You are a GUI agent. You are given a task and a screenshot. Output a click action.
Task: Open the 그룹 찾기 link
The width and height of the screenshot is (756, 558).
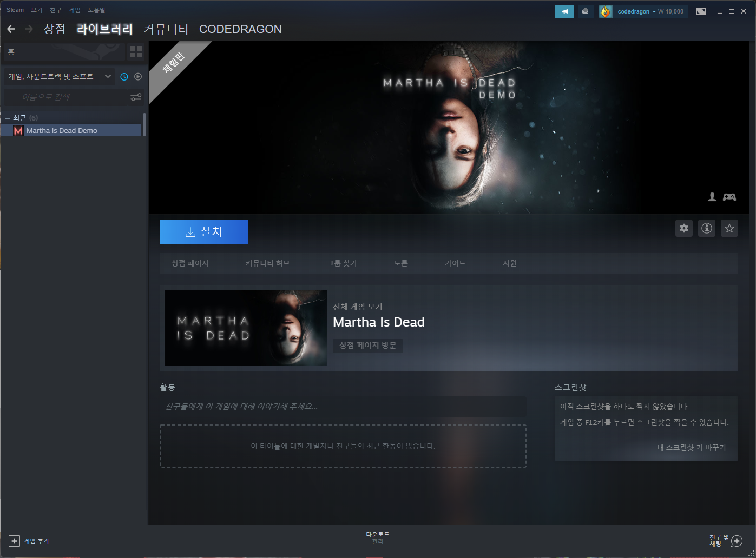(341, 263)
